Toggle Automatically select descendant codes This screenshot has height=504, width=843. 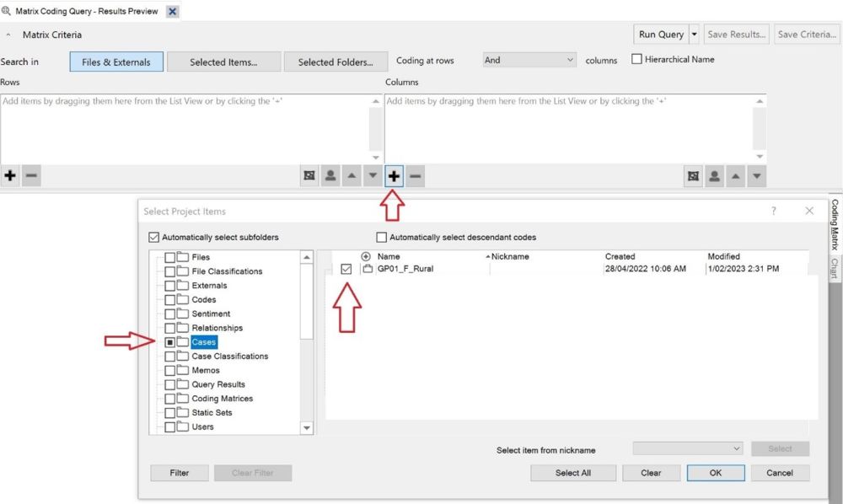(382, 238)
